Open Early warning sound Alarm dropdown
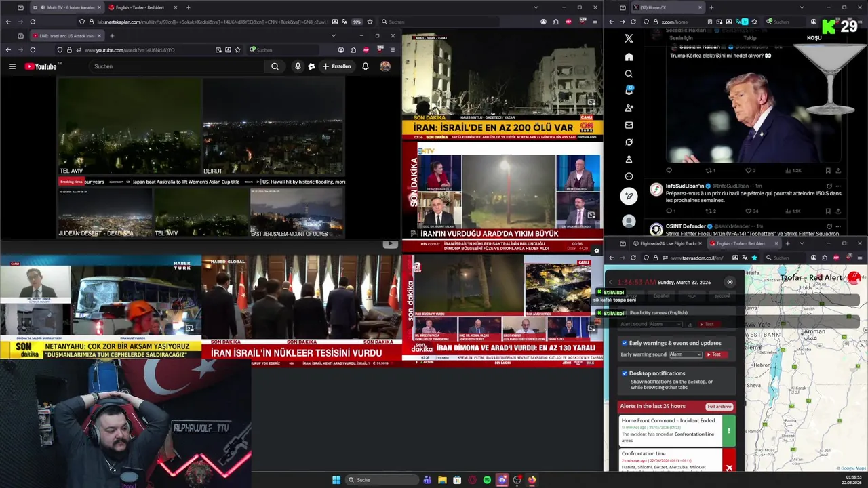The image size is (868, 488). click(x=686, y=354)
